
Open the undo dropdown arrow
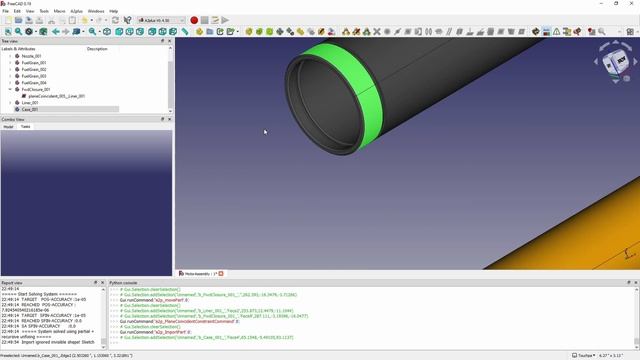click(91, 20)
